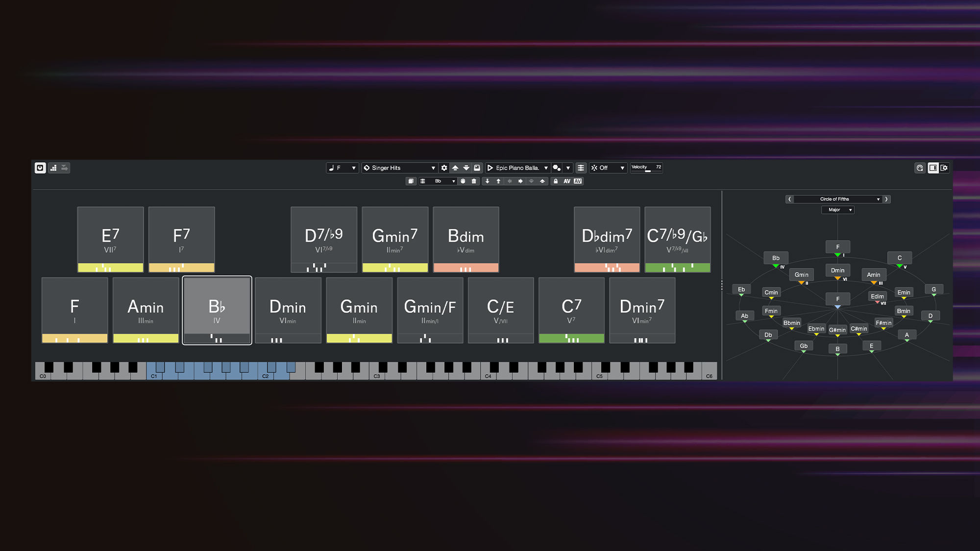Viewport: 980px width, 551px height.
Task: Click the down arrow voicing icon
Action: (488, 181)
